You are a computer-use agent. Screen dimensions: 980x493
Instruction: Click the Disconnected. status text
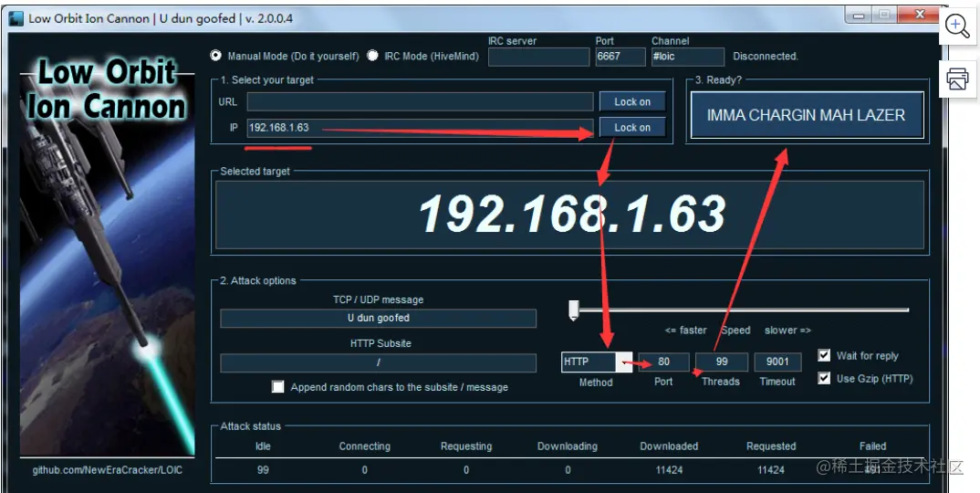pos(766,57)
